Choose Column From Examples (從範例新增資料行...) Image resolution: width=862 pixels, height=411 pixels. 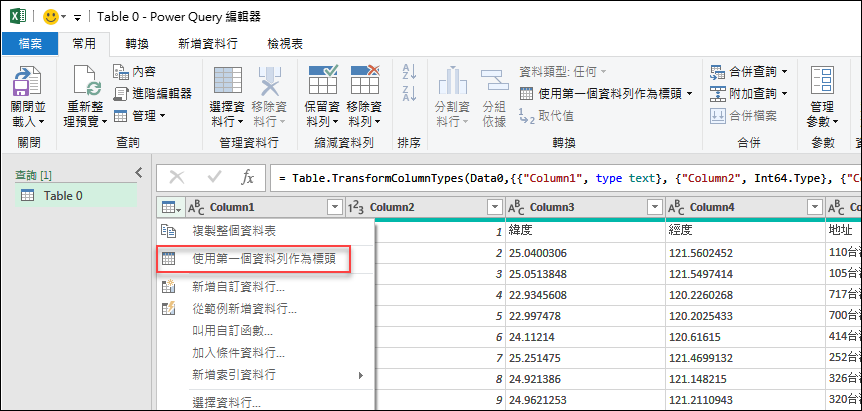[265, 309]
